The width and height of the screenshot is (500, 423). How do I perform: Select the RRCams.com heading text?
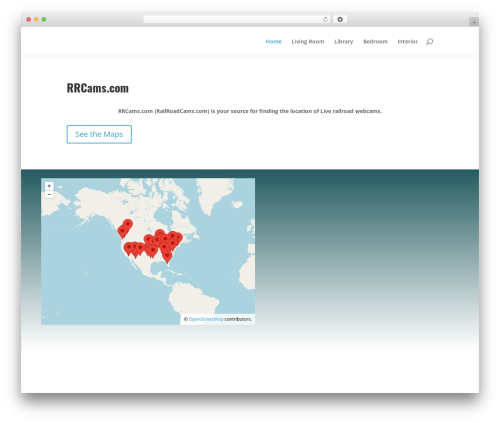[98, 88]
